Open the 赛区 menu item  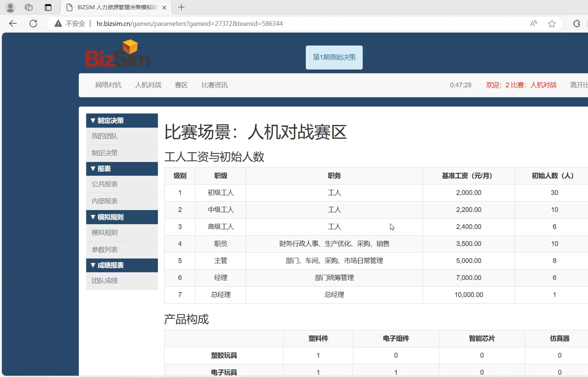(x=181, y=85)
